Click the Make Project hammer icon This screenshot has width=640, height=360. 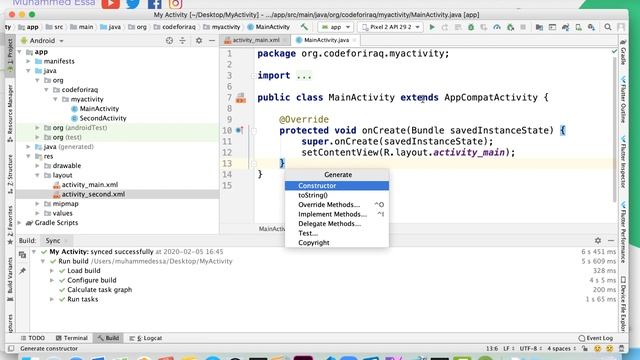point(304,27)
